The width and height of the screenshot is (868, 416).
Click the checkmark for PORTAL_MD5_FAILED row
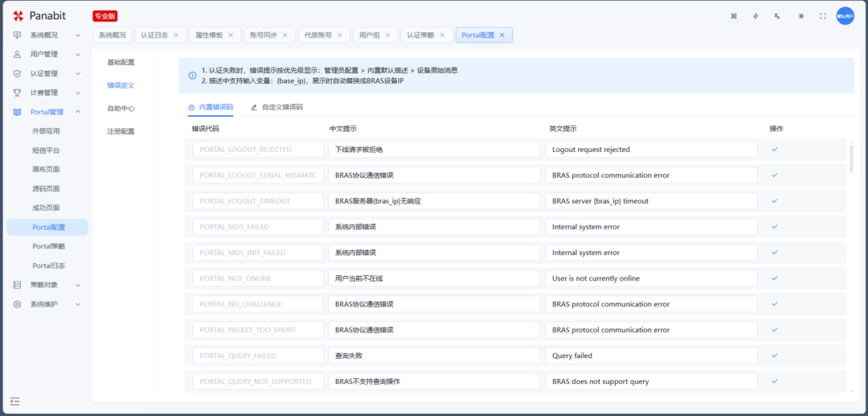pyautogui.click(x=775, y=227)
